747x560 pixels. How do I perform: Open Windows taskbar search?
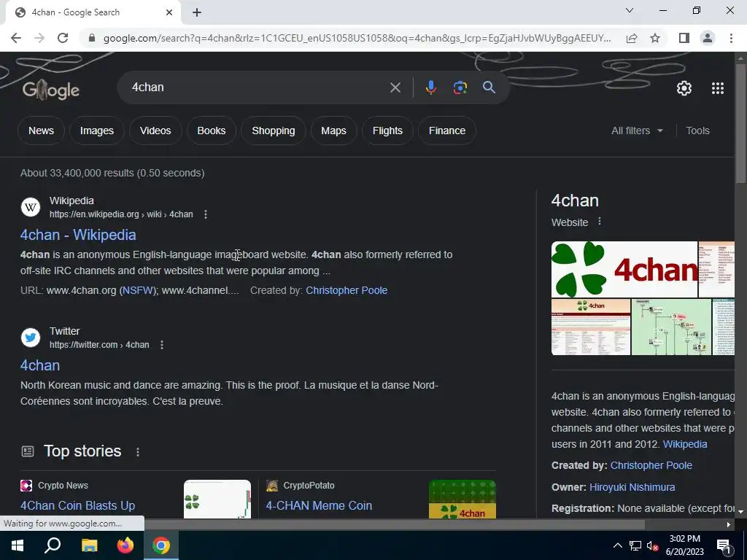53,545
